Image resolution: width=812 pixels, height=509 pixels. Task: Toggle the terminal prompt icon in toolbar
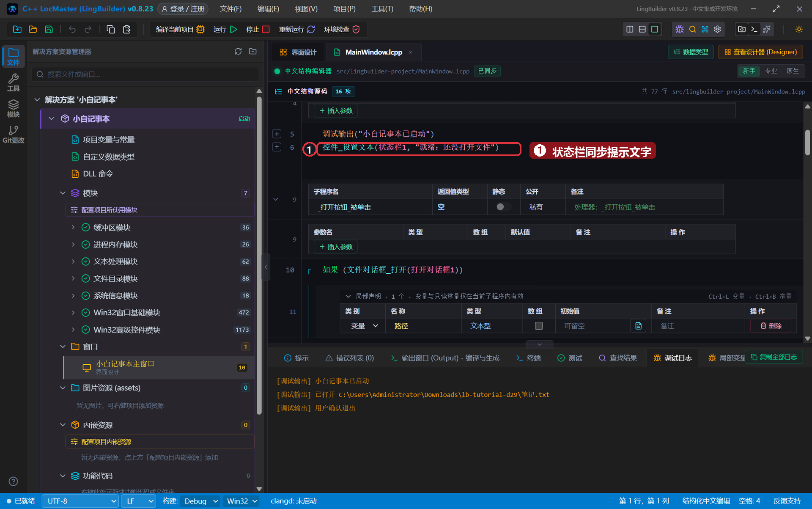(x=754, y=29)
